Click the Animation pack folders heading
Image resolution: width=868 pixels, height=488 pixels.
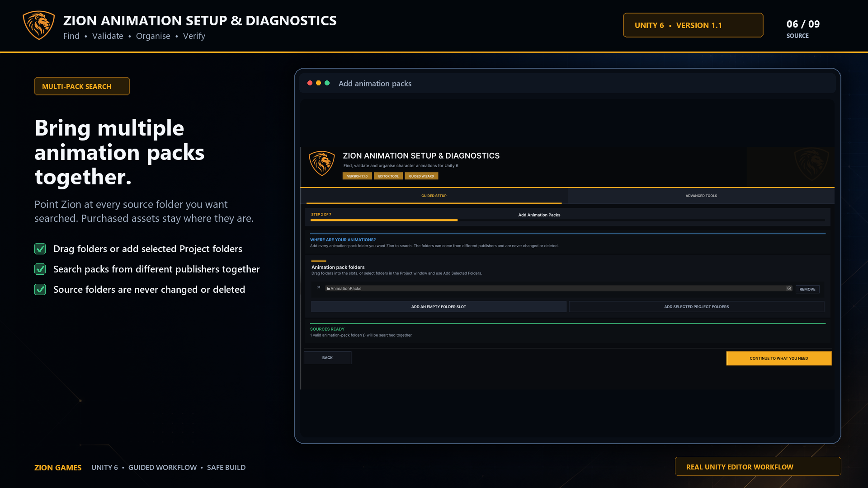(x=338, y=267)
